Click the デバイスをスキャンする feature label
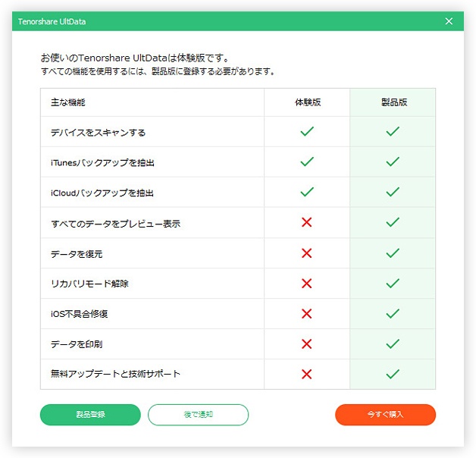The image size is (476, 458). (x=98, y=133)
